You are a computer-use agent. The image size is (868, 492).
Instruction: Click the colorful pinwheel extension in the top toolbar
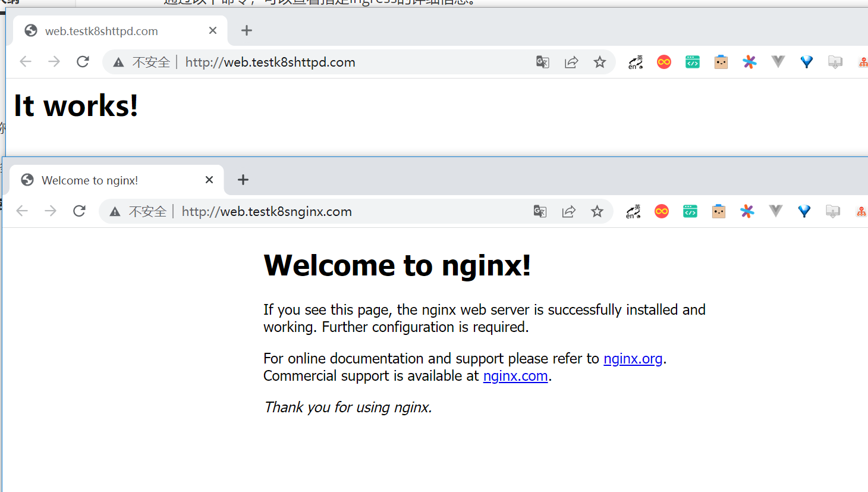pyautogui.click(x=750, y=62)
